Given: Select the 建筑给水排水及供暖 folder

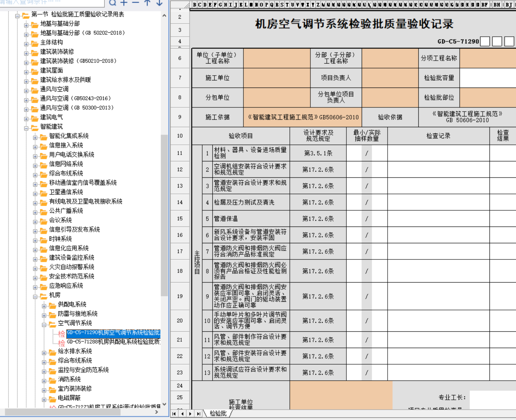Looking at the screenshot, I should 66,80.
